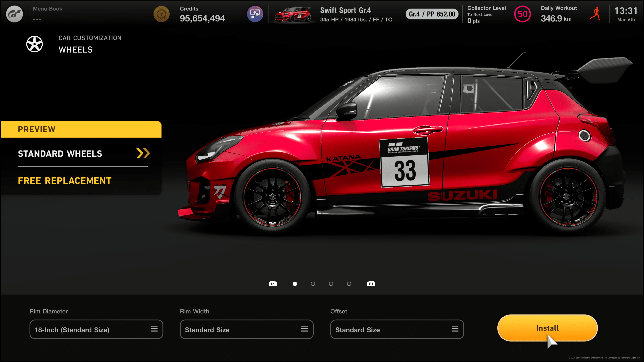Open the Offset dropdown
The height and width of the screenshot is (362, 644).
pyautogui.click(x=397, y=329)
